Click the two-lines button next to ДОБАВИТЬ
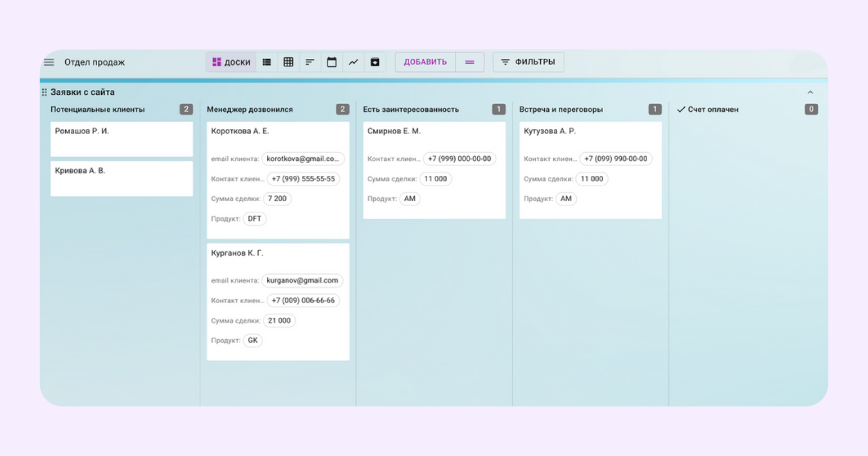Image resolution: width=868 pixels, height=456 pixels. (470, 62)
